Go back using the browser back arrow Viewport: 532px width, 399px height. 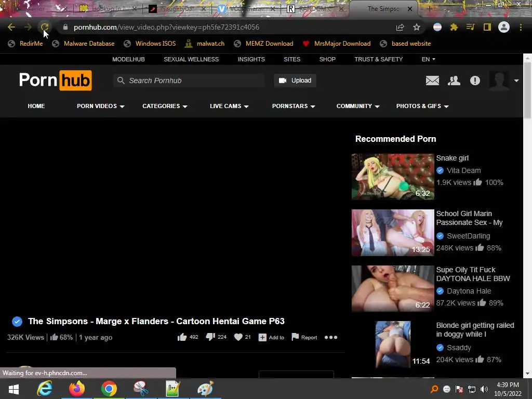[x=11, y=27]
